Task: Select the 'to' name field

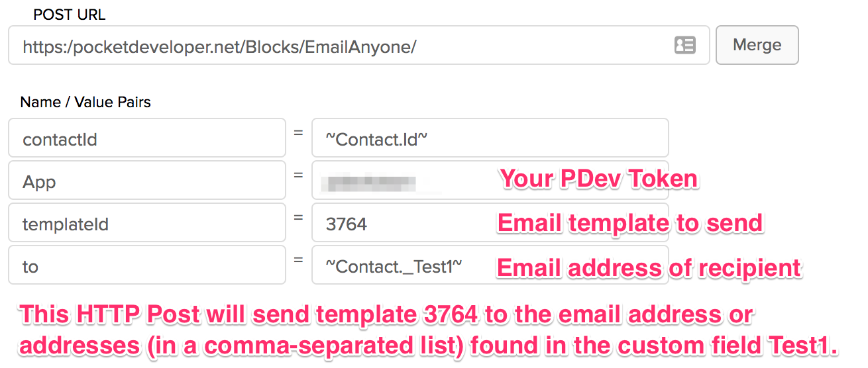Action: [x=147, y=265]
